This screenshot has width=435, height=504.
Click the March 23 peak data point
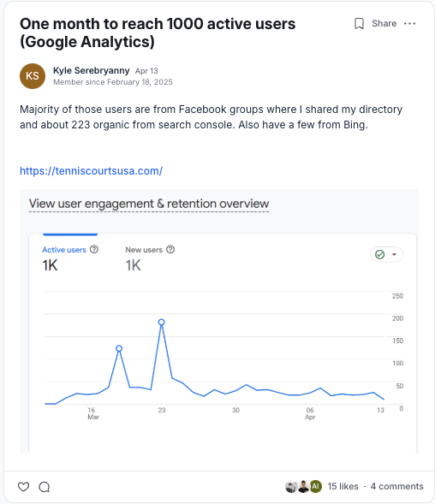pyautogui.click(x=162, y=322)
